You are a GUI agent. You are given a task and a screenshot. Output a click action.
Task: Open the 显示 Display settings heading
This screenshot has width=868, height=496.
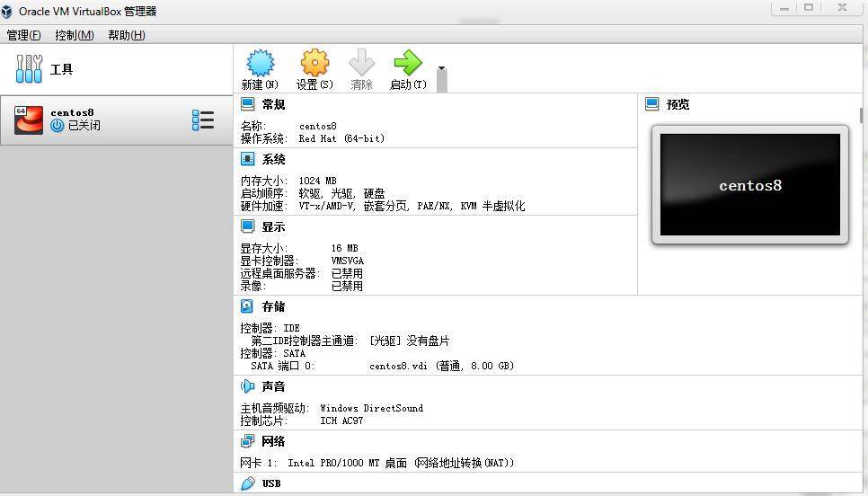click(273, 226)
